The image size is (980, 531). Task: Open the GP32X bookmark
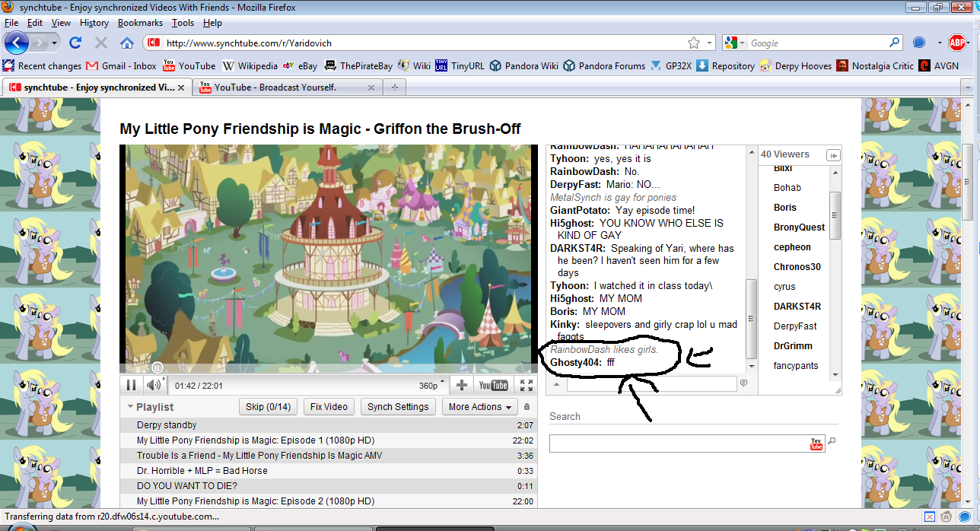671,65
